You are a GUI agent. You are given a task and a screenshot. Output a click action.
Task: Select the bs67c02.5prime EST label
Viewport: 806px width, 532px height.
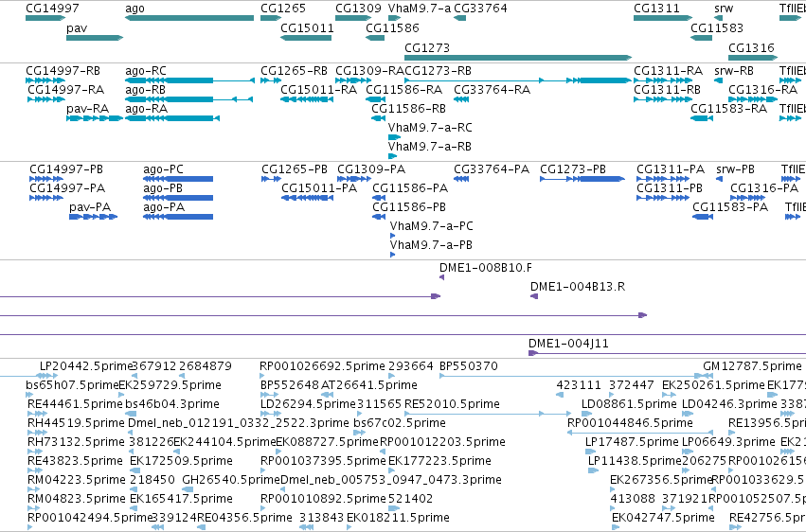click(x=400, y=423)
